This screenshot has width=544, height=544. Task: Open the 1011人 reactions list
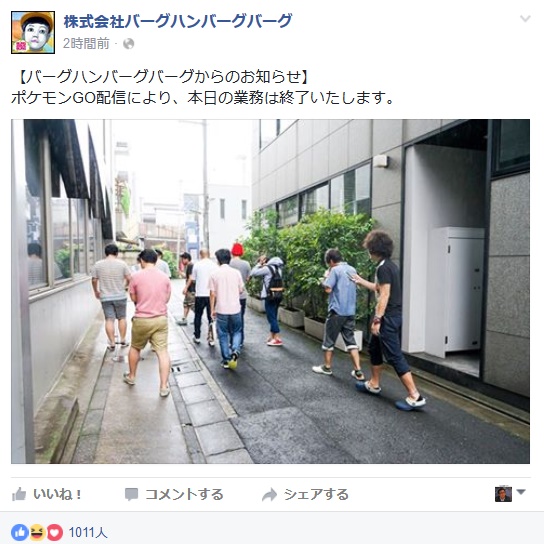coord(88,532)
